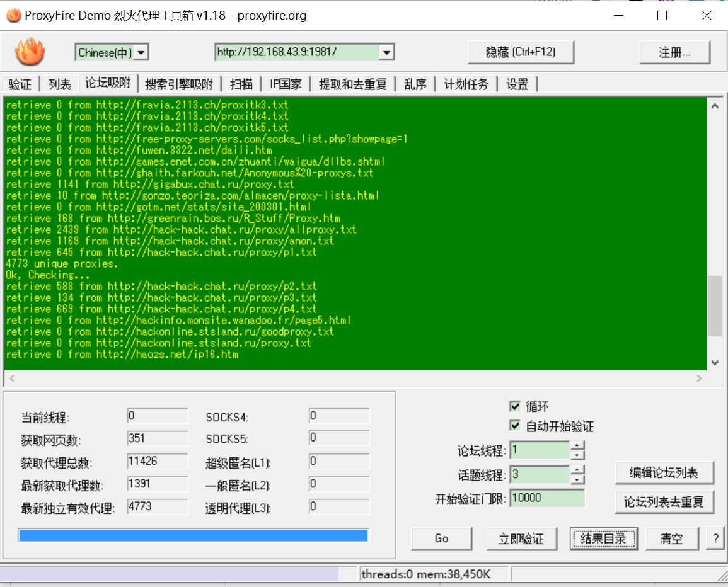728x587 pixels.
Task: Toggle the 循环 loop checkbox
Action: pyautogui.click(x=514, y=406)
